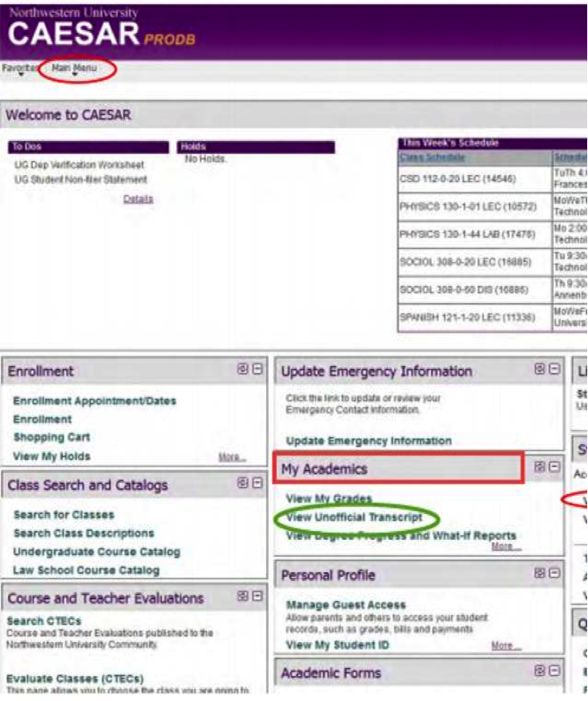The width and height of the screenshot is (588, 701).
Task: Open Manage Guest Access
Action: 346,605
